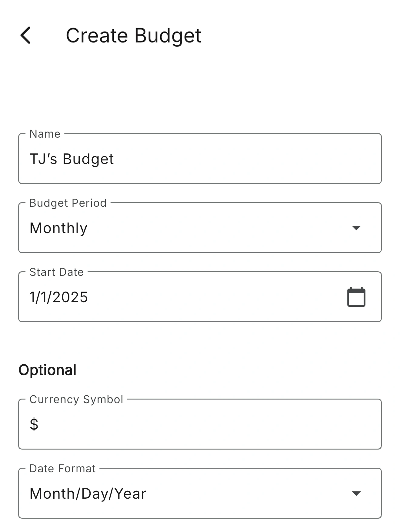
Task: Open the Date Format selector showing Month/Day/Year
Action: pos(200,493)
